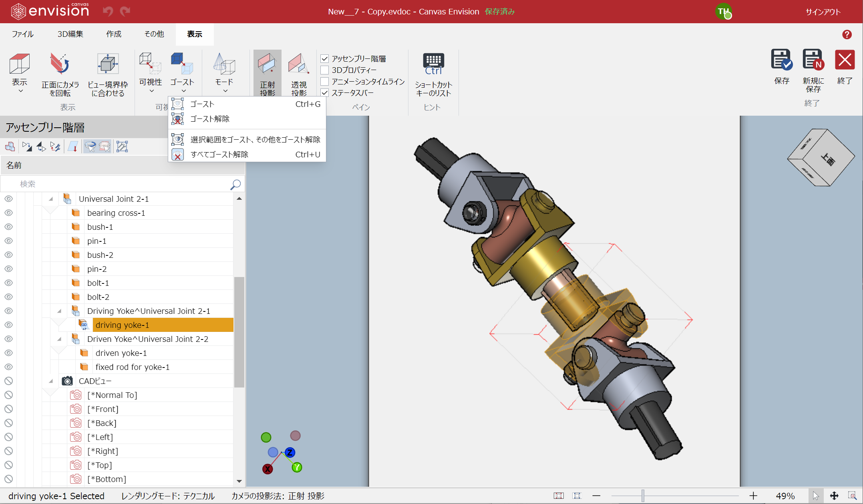Screen dimensions: 863x504
Task: Choose ゴースト (Ctrl+G) menu entry
Action: 247,104
